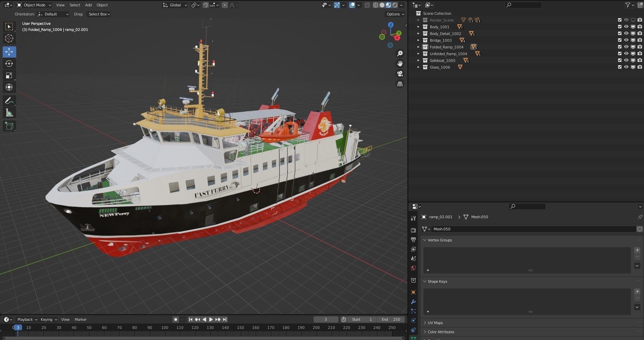Open Drag Select Box dropdown
Screen dimensions: 644x340
point(99,14)
